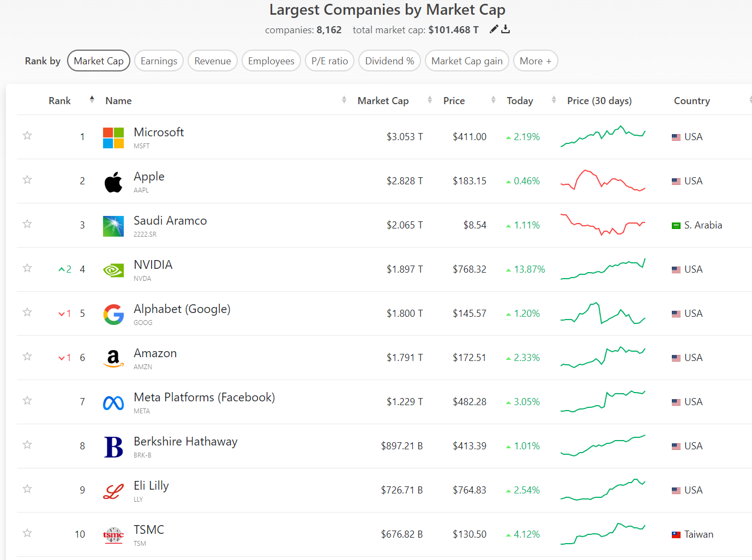752x560 pixels.
Task: Click the Microsoft logo icon
Action: point(113,138)
